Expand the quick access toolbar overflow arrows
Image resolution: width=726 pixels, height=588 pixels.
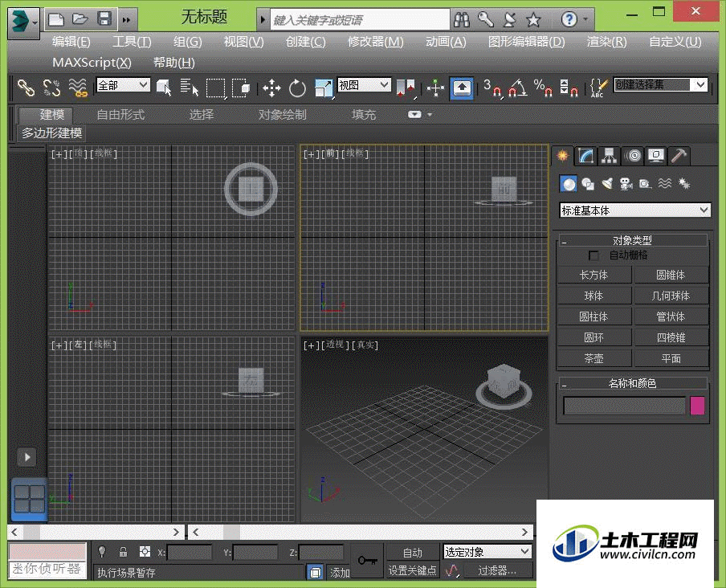pos(126,20)
